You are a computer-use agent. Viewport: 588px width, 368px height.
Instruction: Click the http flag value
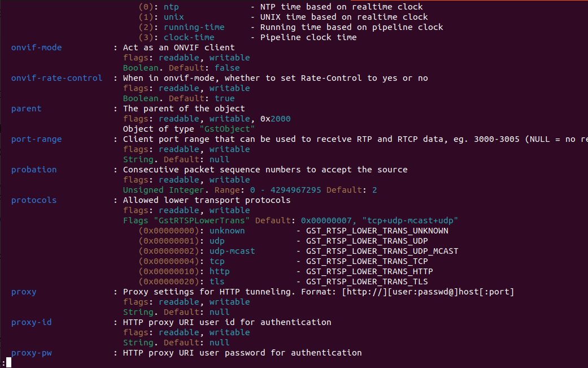click(219, 271)
